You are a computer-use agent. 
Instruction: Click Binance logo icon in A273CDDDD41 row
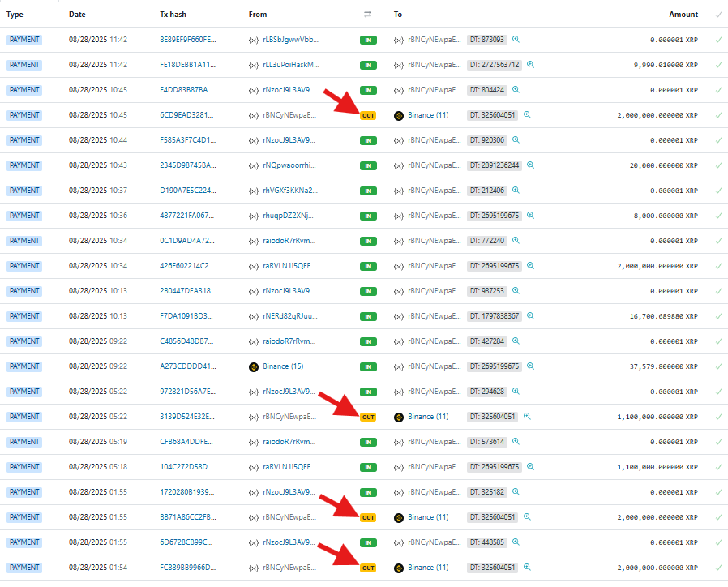tap(254, 366)
